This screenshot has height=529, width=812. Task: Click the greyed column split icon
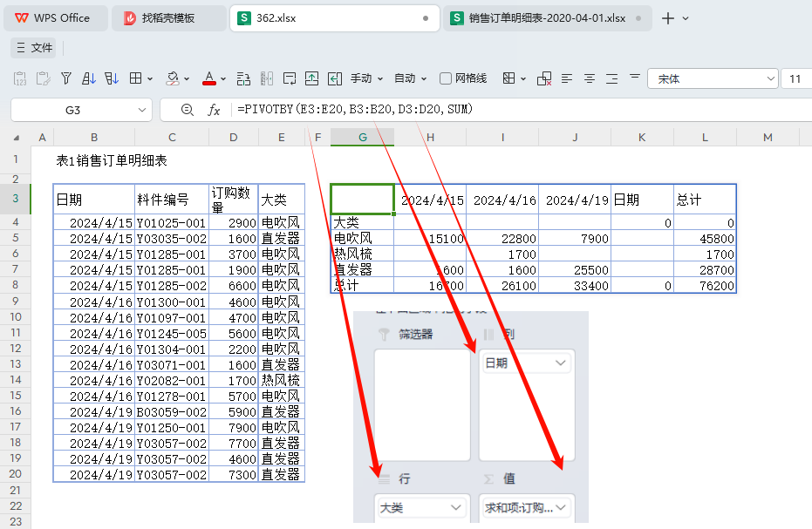(x=267, y=78)
